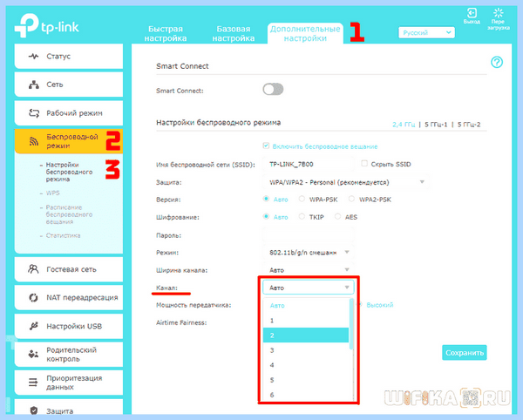Choose channel 6 in the list

[306, 395]
